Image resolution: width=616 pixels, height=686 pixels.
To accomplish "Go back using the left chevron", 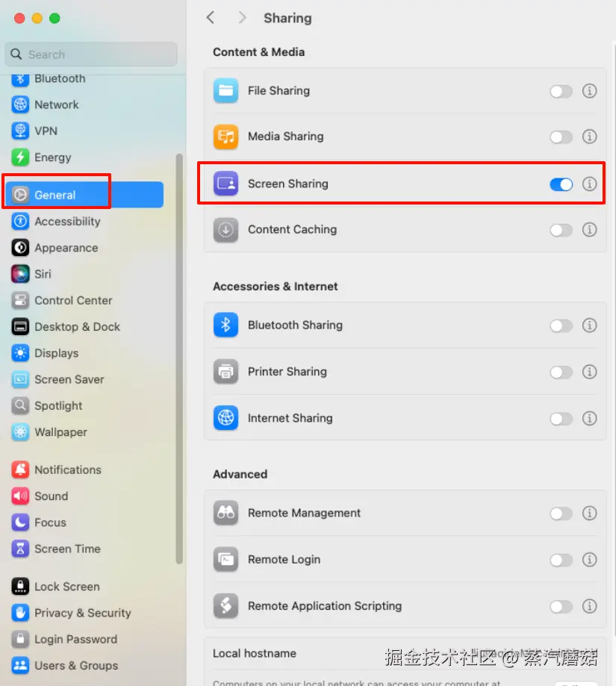I will pos(211,18).
